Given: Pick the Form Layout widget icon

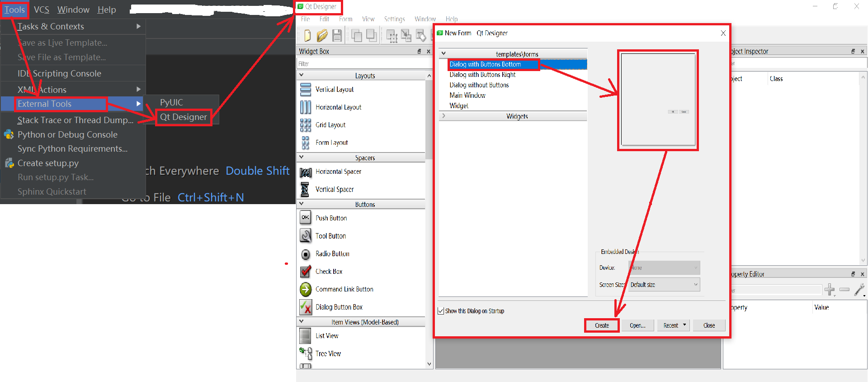Looking at the screenshot, I should click(306, 143).
